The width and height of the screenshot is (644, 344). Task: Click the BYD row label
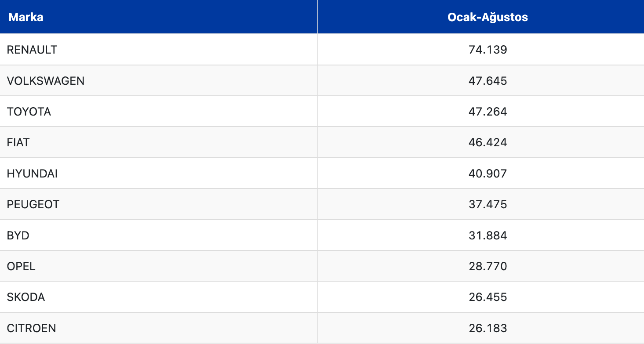[x=18, y=235]
